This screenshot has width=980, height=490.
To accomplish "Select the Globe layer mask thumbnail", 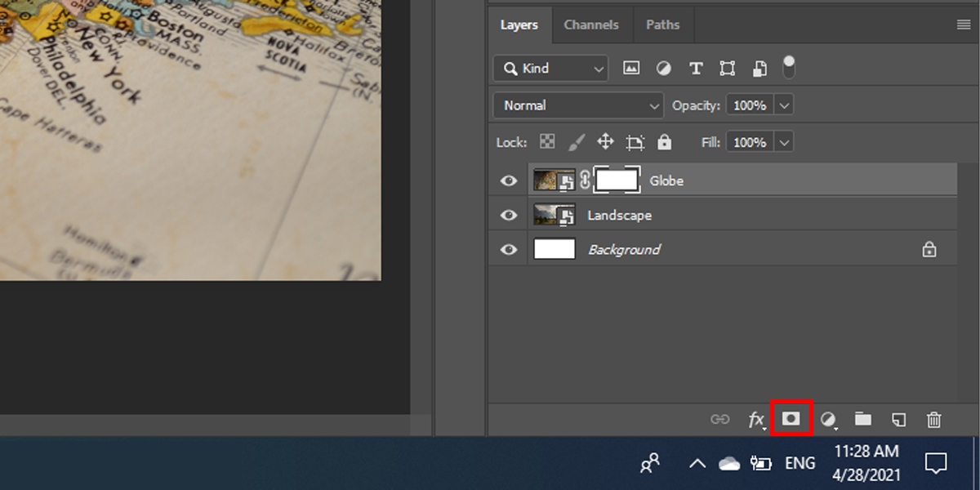I will tap(617, 180).
